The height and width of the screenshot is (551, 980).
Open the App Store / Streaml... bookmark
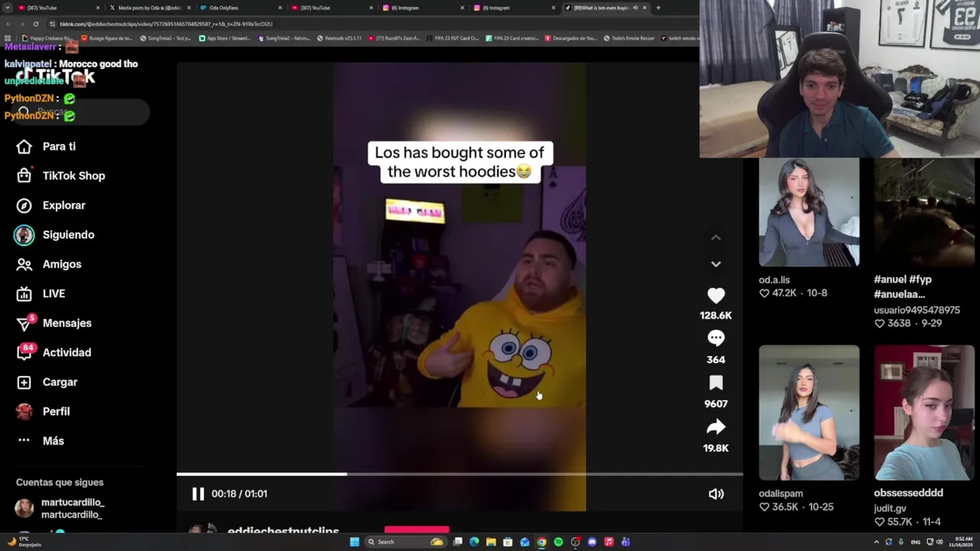tap(225, 38)
